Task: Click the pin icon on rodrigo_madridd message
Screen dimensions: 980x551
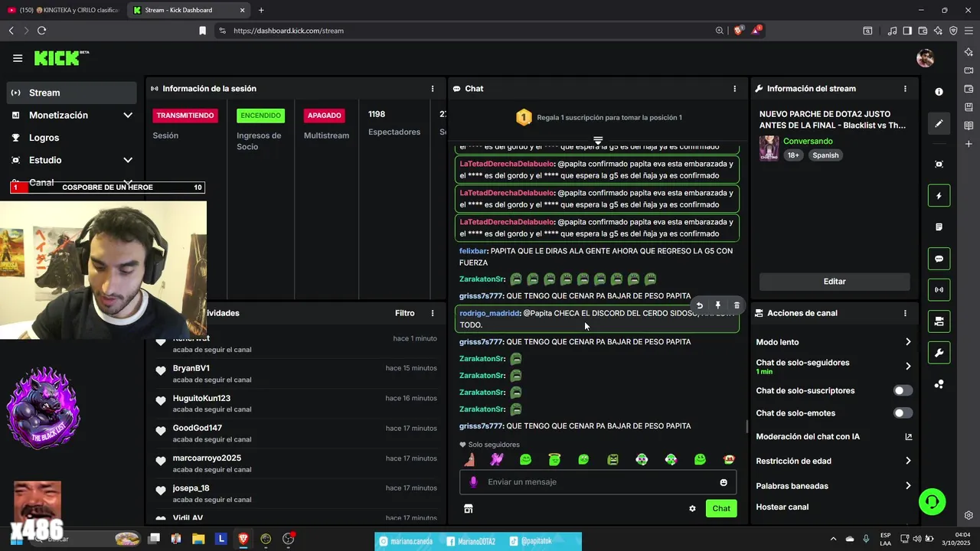Action: tap(718, 305)
